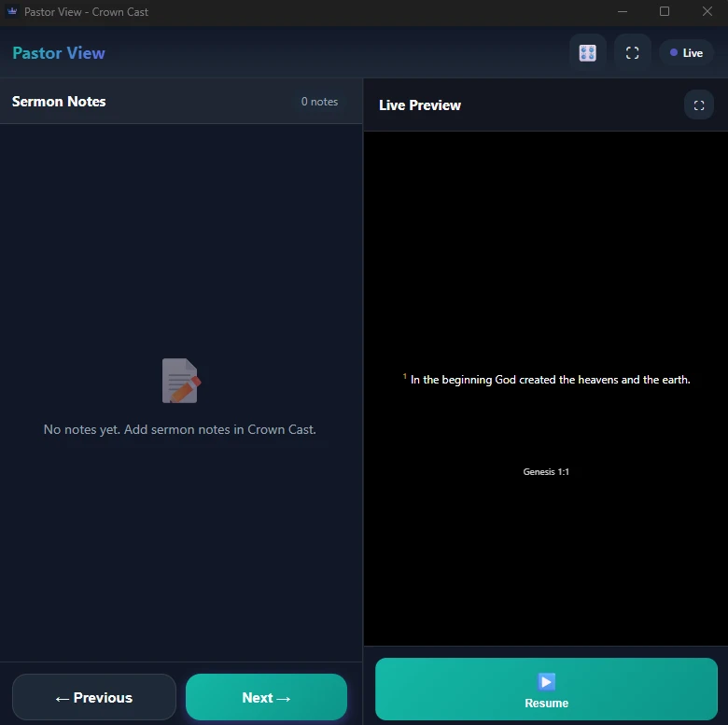Click the notes document pencil icon

click(x=181, y=381)
